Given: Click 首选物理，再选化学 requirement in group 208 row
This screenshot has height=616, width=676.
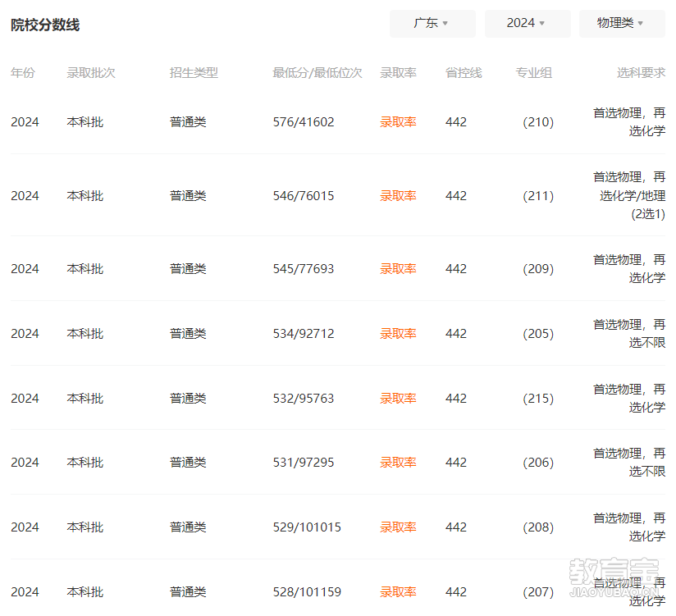Looking at the screenshot, I should (629, 527).
